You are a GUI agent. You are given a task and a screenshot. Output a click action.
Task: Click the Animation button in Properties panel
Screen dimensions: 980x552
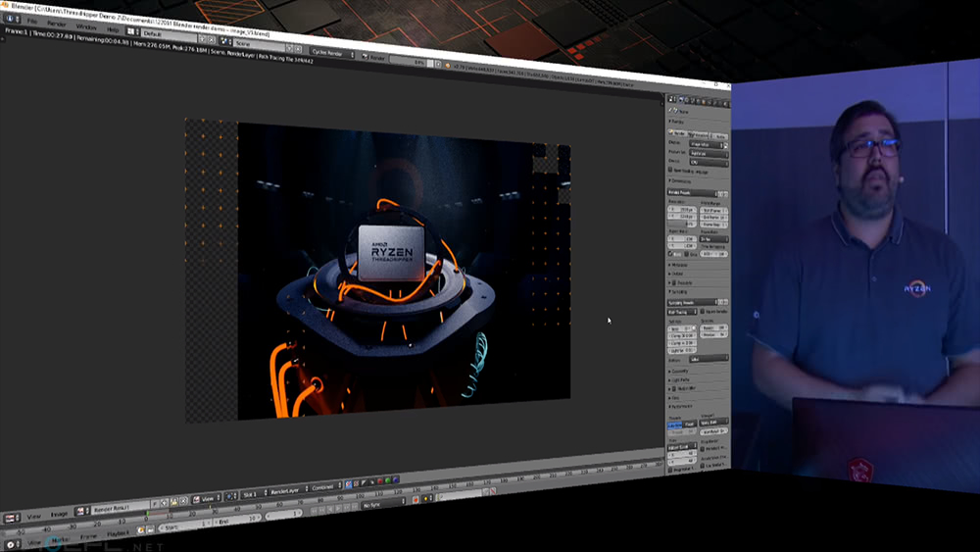[x=698, y=134]
